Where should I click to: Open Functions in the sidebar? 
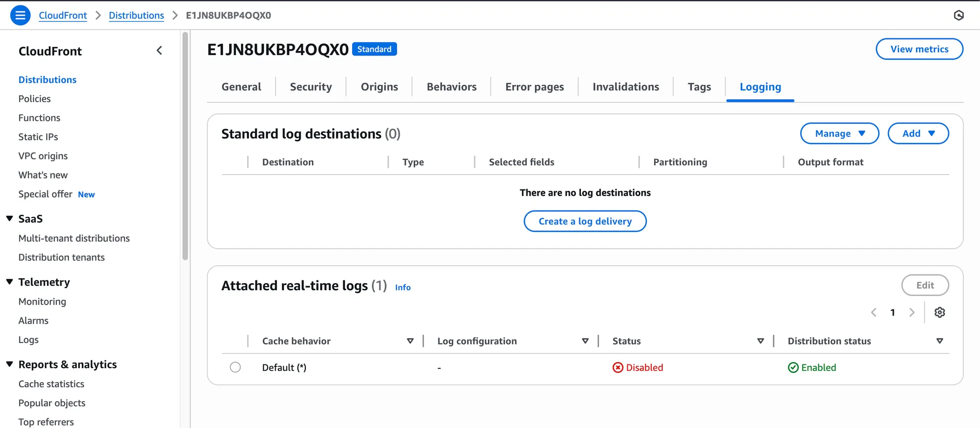pos(39,118)
